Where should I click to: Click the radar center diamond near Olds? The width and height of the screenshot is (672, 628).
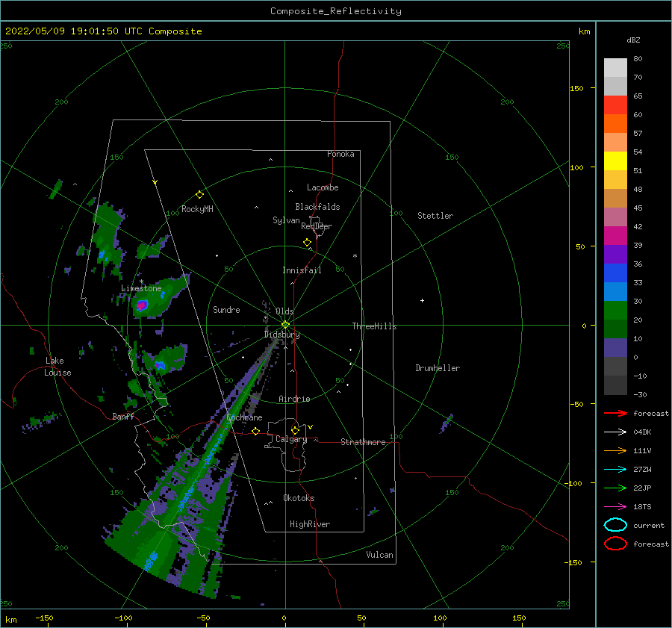click(285, 325)
